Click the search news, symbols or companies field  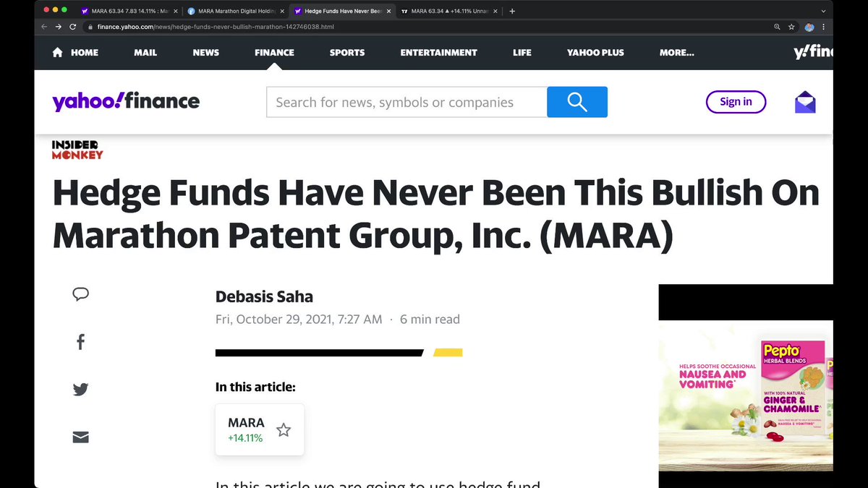(407, 102)
